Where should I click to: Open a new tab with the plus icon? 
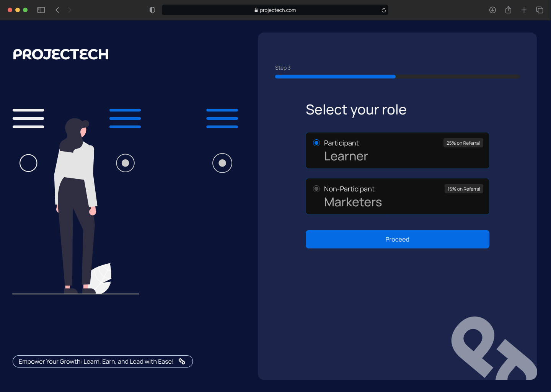(524, 10)
